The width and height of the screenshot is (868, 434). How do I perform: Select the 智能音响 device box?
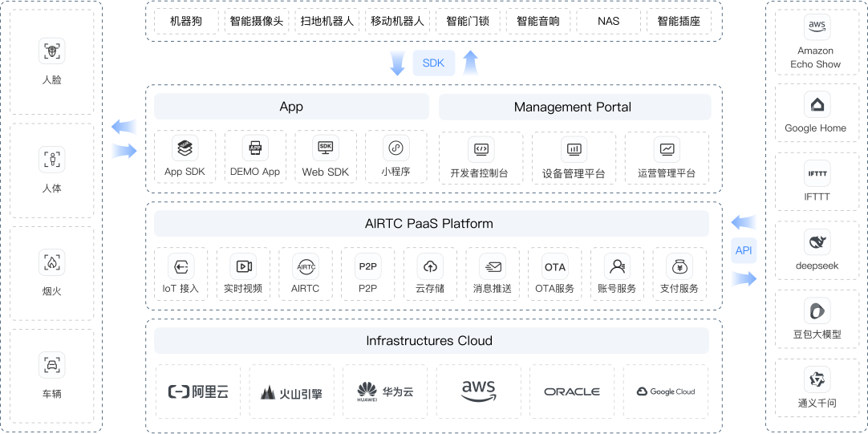[538, 22]
